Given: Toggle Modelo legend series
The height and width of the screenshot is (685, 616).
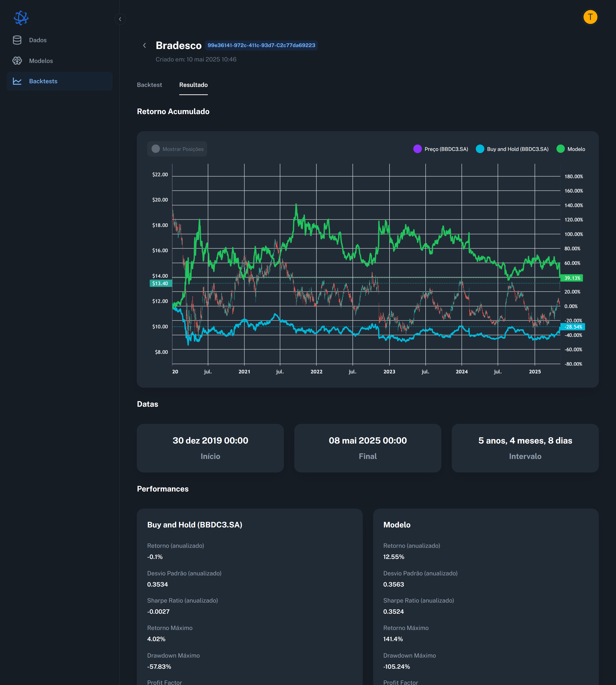Looking at the screenshot, I should (x=571, y=149).
